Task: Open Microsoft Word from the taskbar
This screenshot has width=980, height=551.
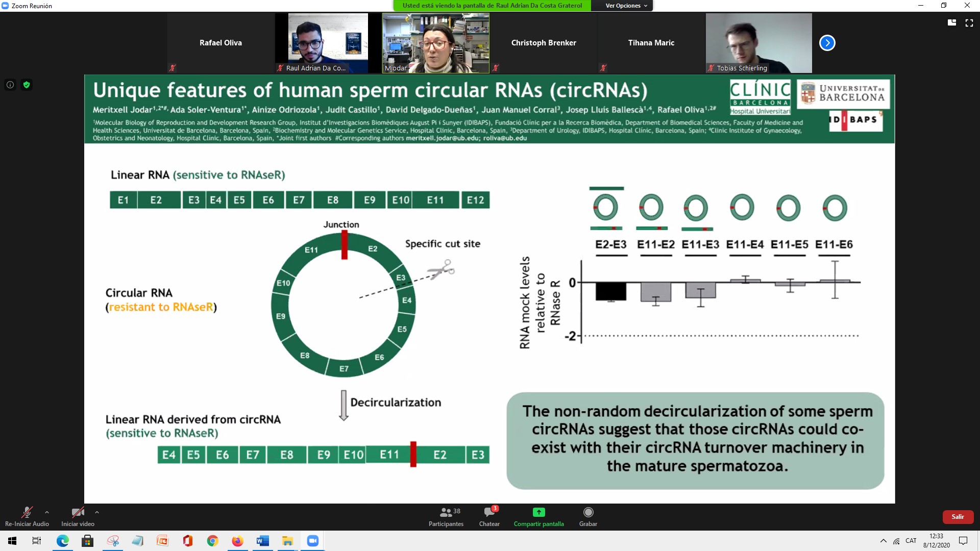Action: coord(262,541)
